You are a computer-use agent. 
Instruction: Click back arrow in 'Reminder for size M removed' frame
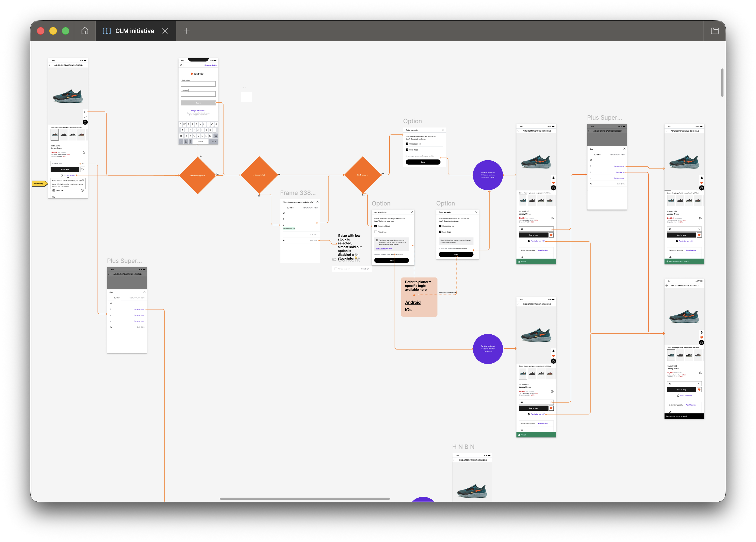click(667, 286)
